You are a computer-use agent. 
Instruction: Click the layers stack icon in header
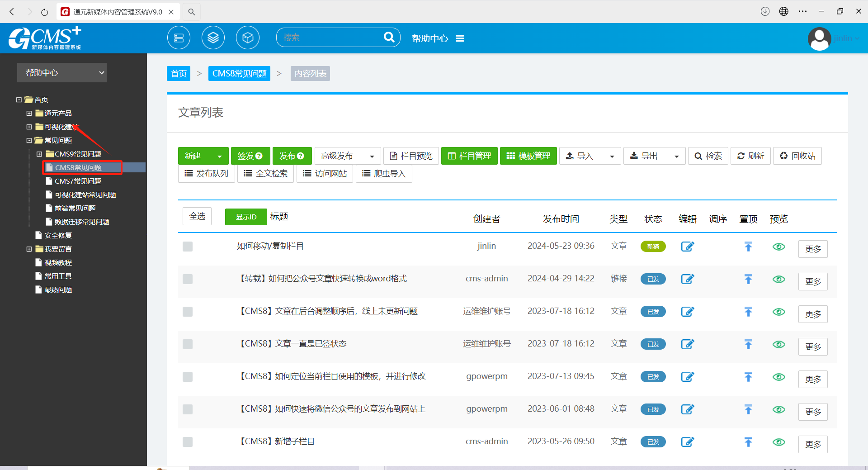point(213,38)
